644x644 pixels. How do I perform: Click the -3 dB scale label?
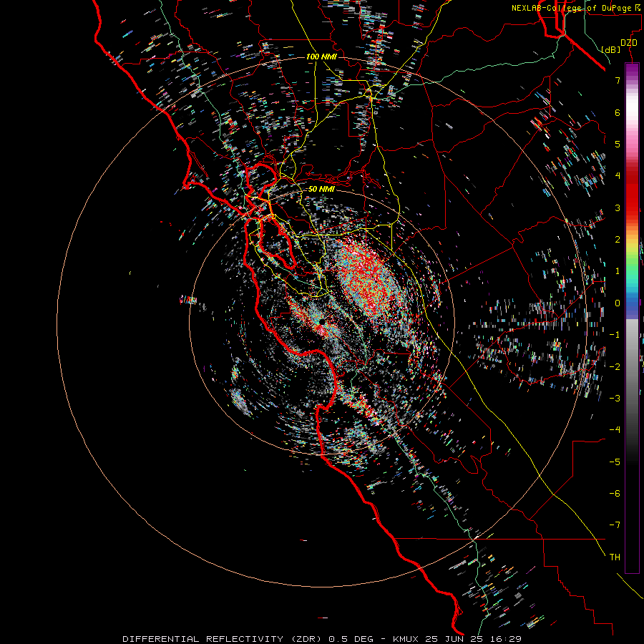[x=615, y=399]
